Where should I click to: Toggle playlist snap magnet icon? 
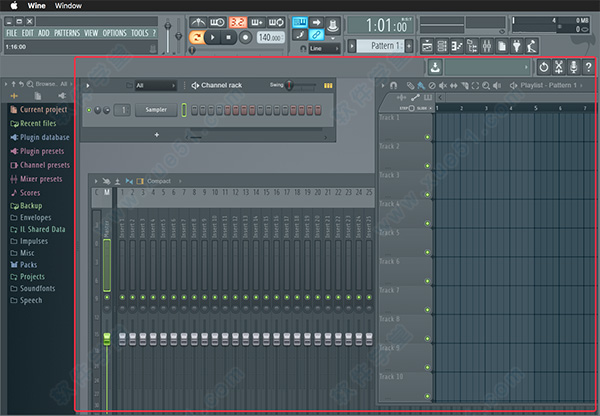tap(393, 85)
